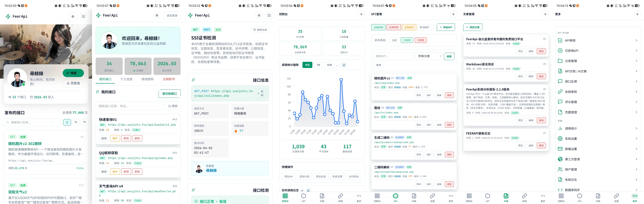644x204 pixels.
Task: Open 调用统计 via its bar chart icon
Action: click(x=560, y=128)
